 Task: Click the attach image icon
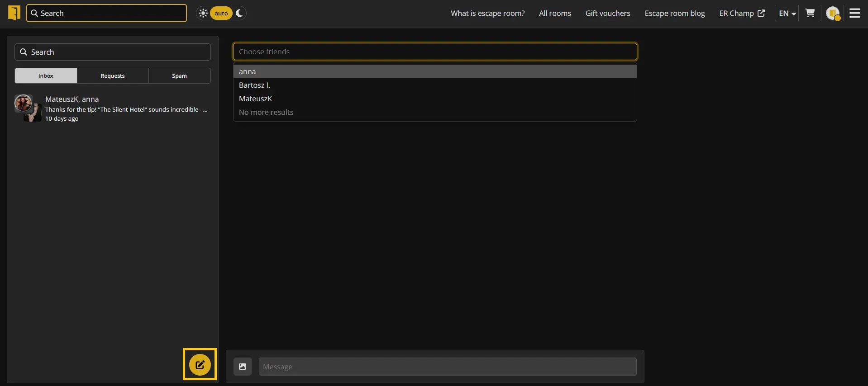click(x=243, y=367)
